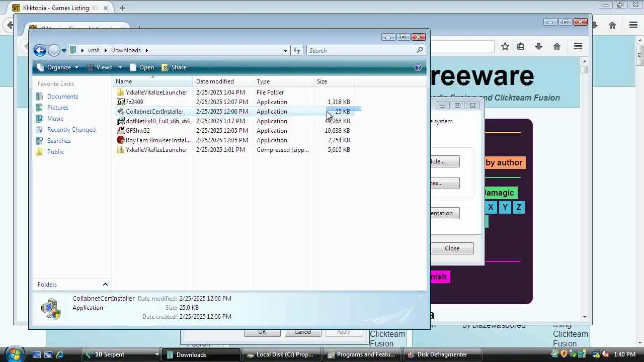Select vm8 in the address breadcrumb
644x362 pixels.
point(94,50)
